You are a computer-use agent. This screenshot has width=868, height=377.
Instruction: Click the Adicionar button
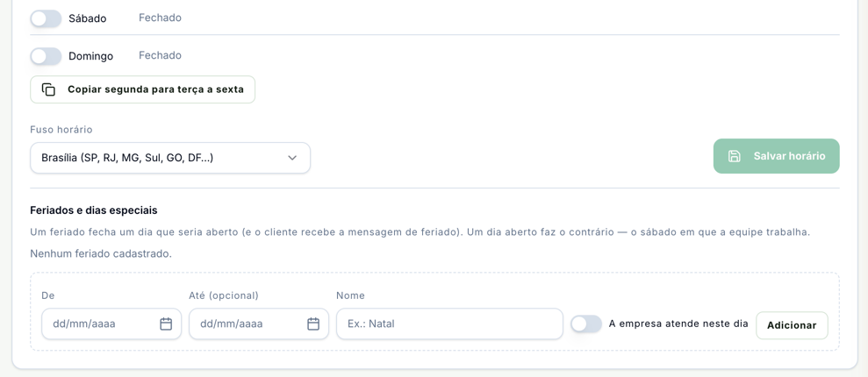792,325
